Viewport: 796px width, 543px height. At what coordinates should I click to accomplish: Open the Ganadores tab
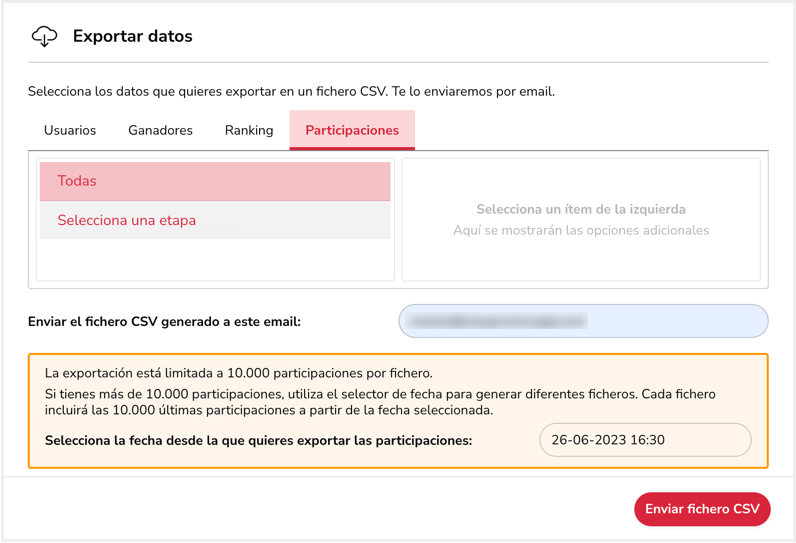click(160, 130)
